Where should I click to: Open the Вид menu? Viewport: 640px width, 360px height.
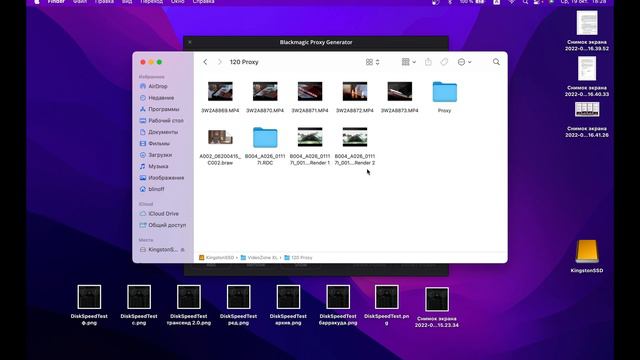point(127,2)
